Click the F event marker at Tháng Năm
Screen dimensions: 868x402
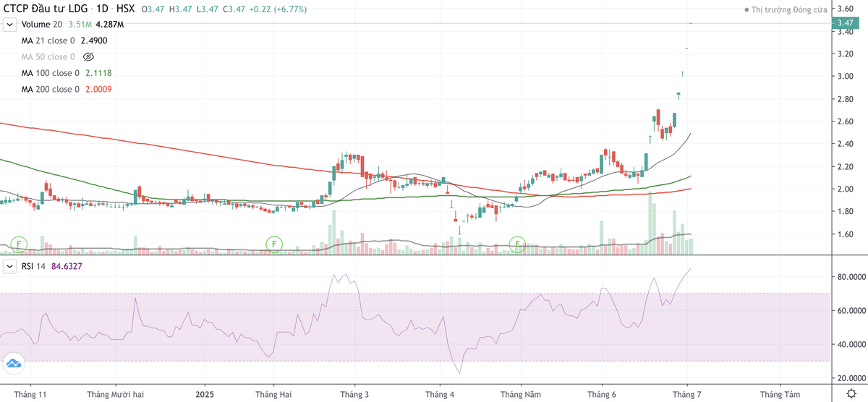tap(517, 244)
